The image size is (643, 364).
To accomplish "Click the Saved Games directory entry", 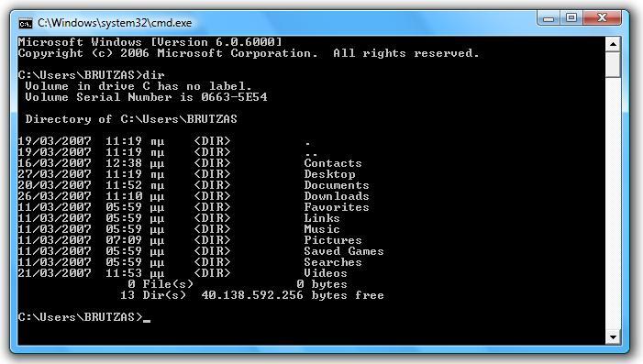I will coord(344,251).
